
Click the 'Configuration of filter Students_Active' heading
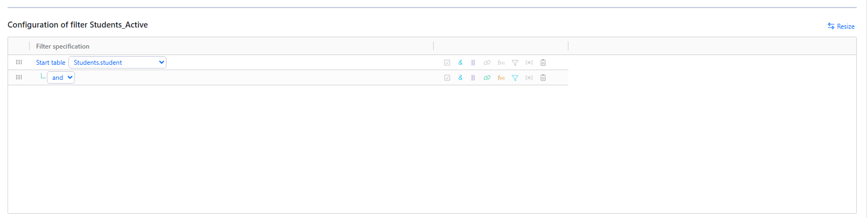coord(78,25)
